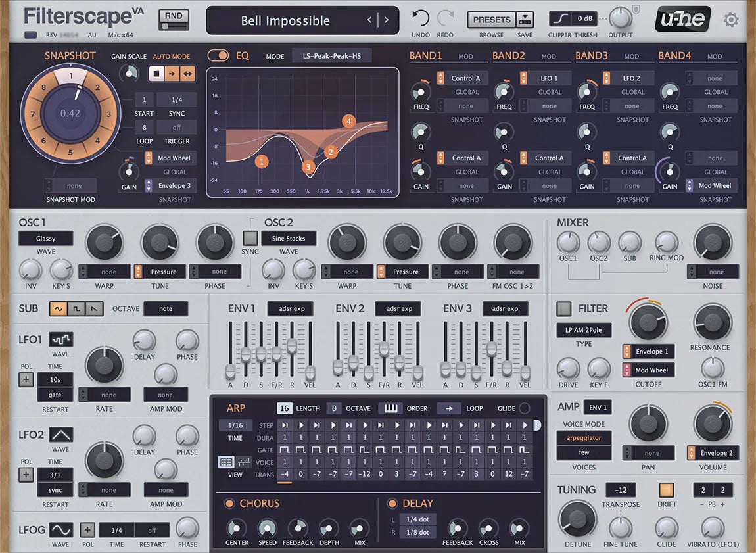Toggle the EQ on/off switch
The height and width of the screenshot is (553, 756).
click(x=218, y=56)
